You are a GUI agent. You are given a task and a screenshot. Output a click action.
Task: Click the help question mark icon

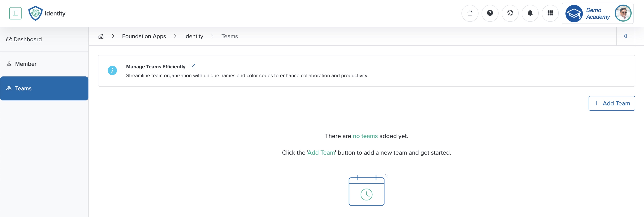[x=490, y=13]
